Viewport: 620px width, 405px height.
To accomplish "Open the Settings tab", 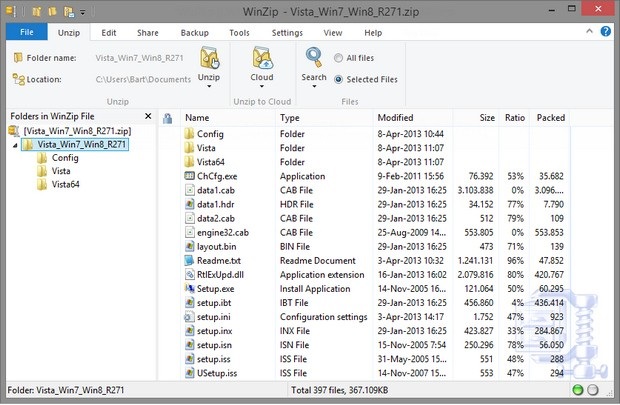I will click(287, 33).
